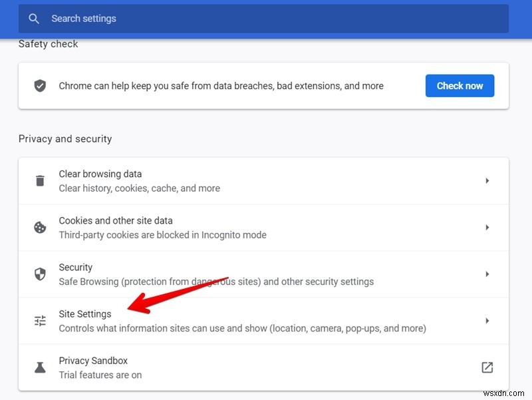Open Privacy Sandbox via external link icon
Image resolution: width=532 pixels, height=400 pixels.
click(x=487, y=367)
